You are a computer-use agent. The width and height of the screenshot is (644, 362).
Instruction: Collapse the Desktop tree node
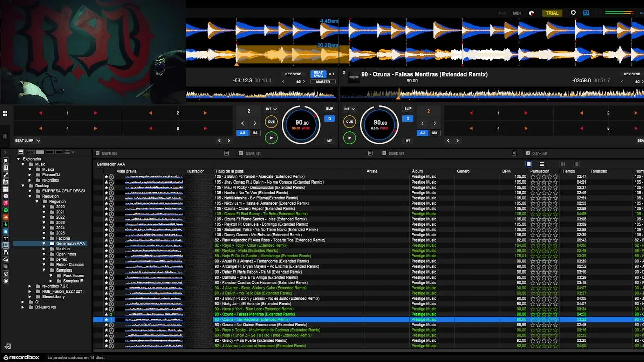23,186
